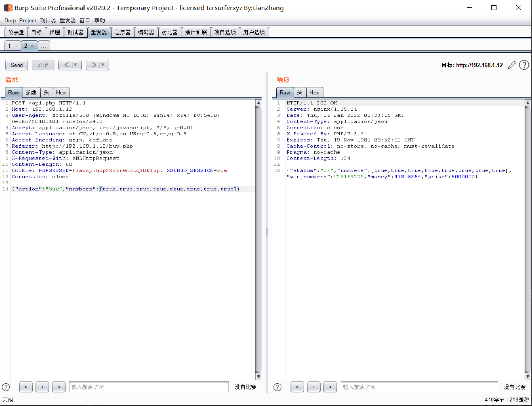Click response scrollbar up arrow
Image resolution: width=532 pixels, height=406 pixels.
click(527, 103)
